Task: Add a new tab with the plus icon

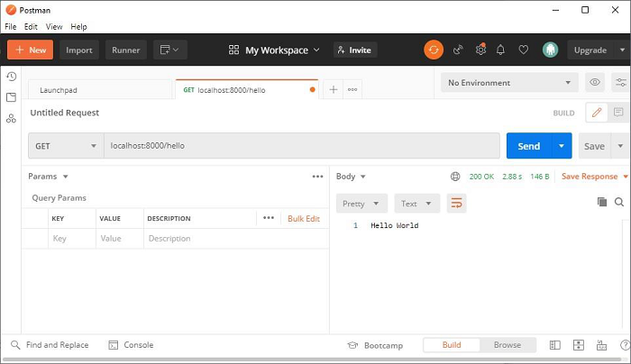Action: click(x=334, y=89)
